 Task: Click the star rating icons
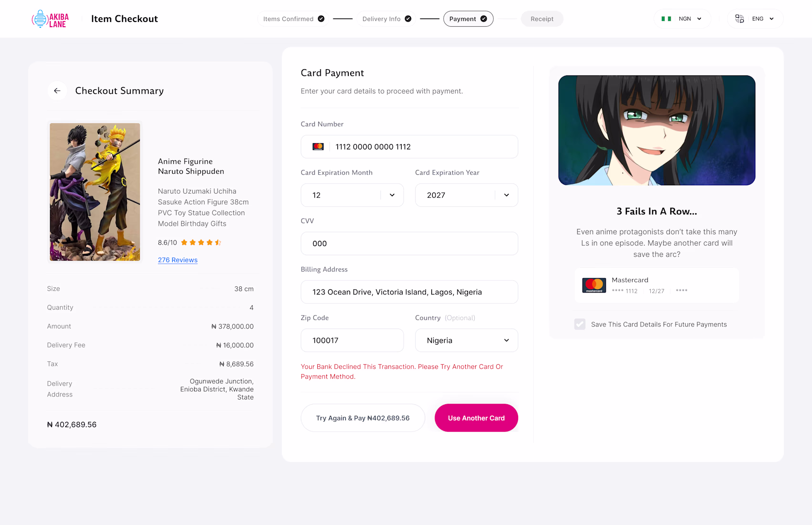click(201, 242)
